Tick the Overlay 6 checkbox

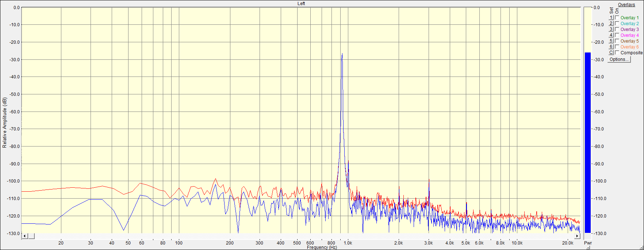[x=617, y=47]
